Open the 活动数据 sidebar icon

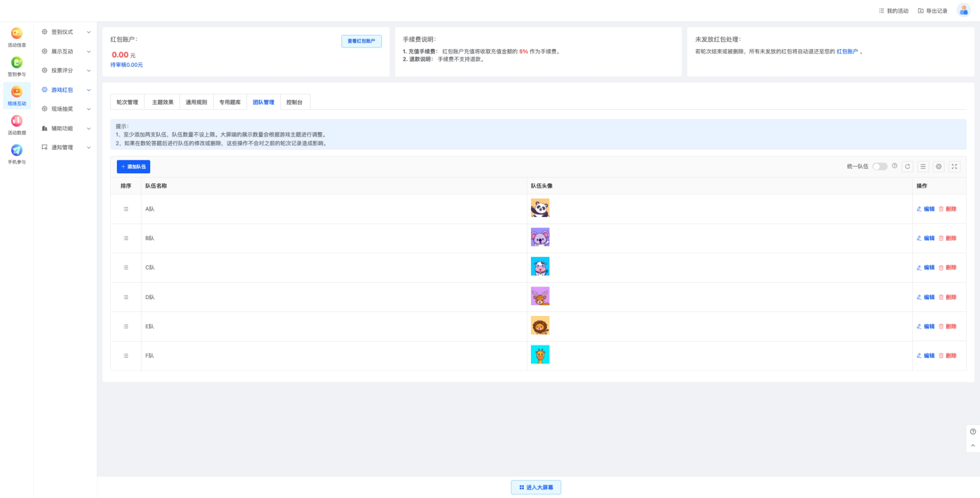17,125
